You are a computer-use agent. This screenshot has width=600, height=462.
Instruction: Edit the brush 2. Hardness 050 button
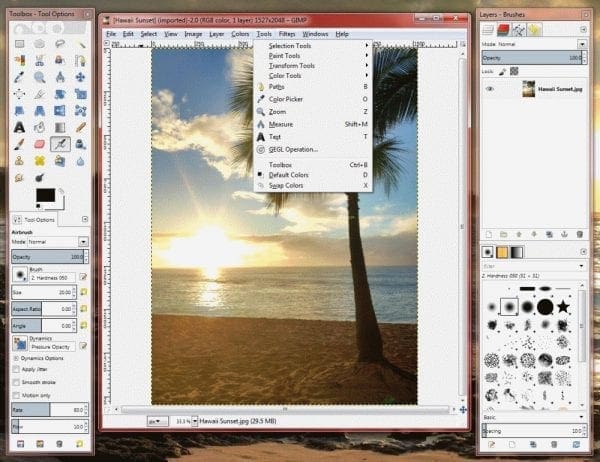pyautogui.click(x=83, y=277)
